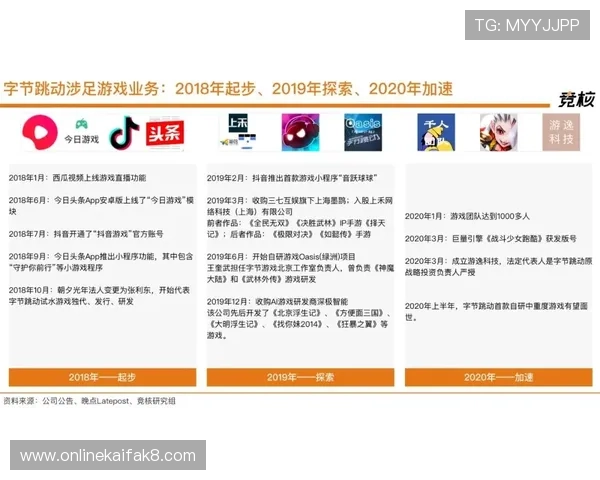Screen dimensions: 600x480
Task: Click the 2018年9月 小程序功能 entry
Action: [x=101, y=262]
